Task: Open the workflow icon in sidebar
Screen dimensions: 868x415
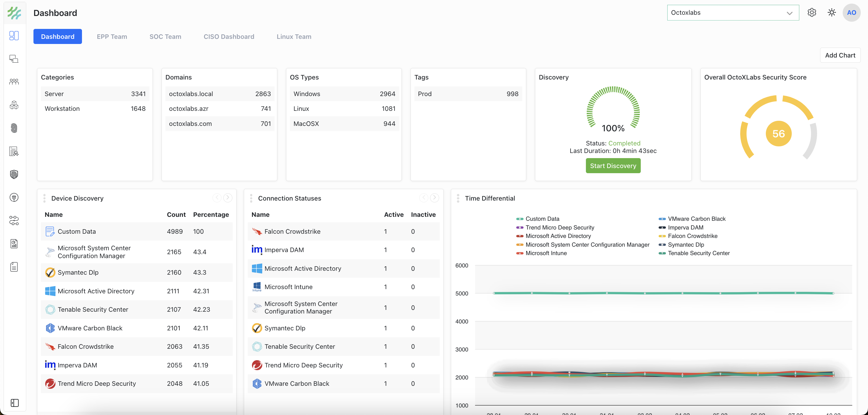Action: coord(14,220)
